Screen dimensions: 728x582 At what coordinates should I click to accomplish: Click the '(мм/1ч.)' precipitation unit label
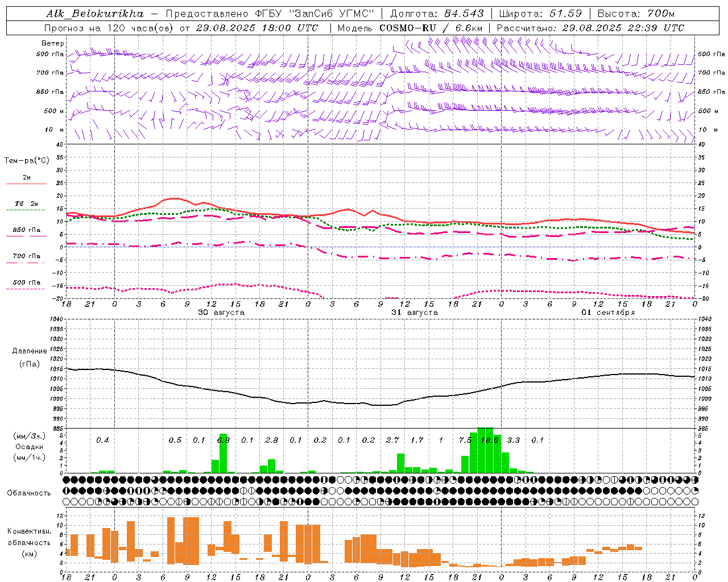(x=29, y=458)
